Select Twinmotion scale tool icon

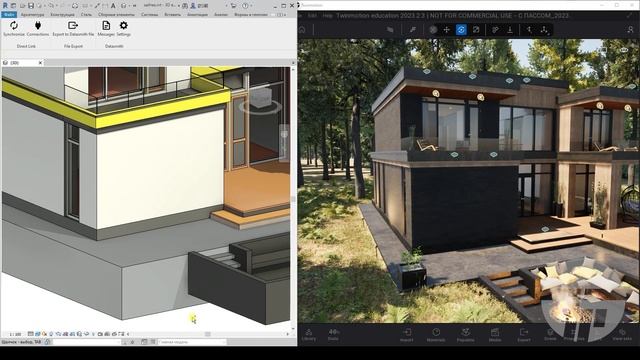click(476, 30)
